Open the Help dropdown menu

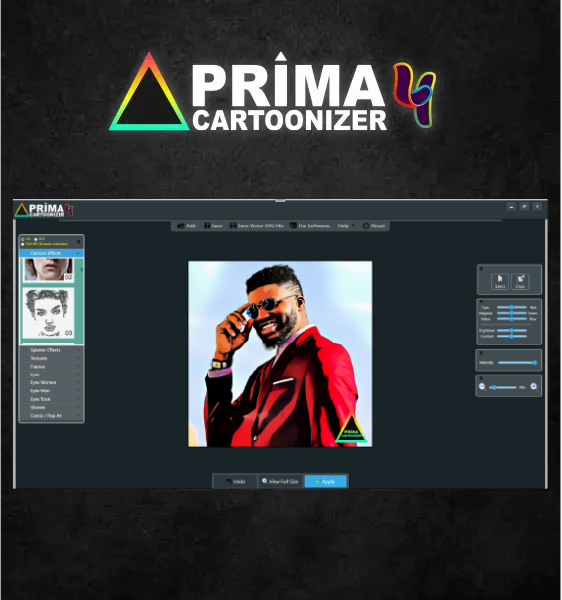point(345,226)
